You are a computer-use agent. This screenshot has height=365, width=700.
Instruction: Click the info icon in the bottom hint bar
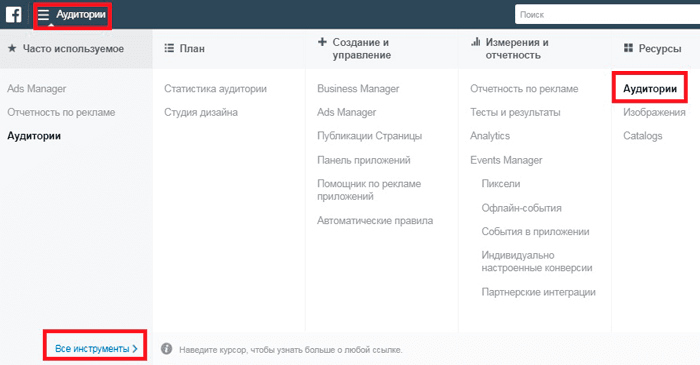pyautogui.click(x=167, y=349)
